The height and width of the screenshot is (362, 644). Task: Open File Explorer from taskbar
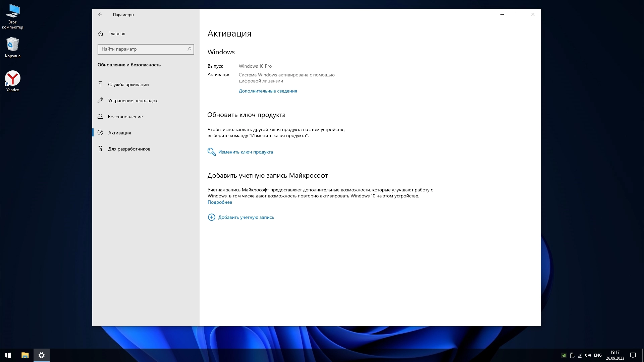pos(25,355)
